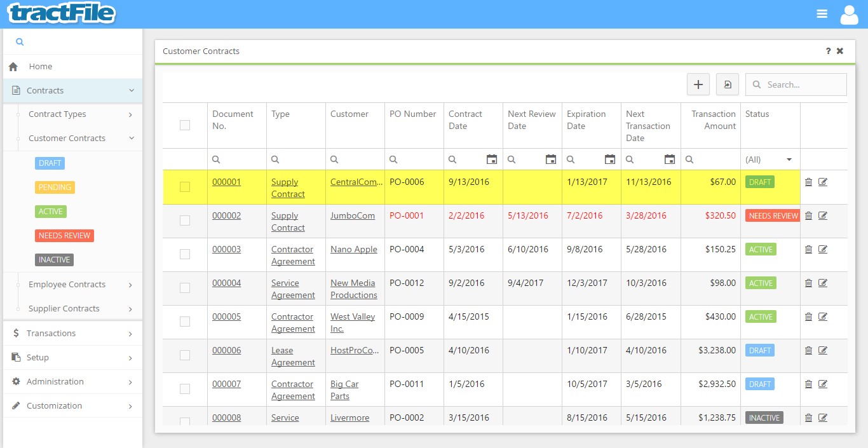
Task: Click the grid Search input field
Action: pos(796,85)
